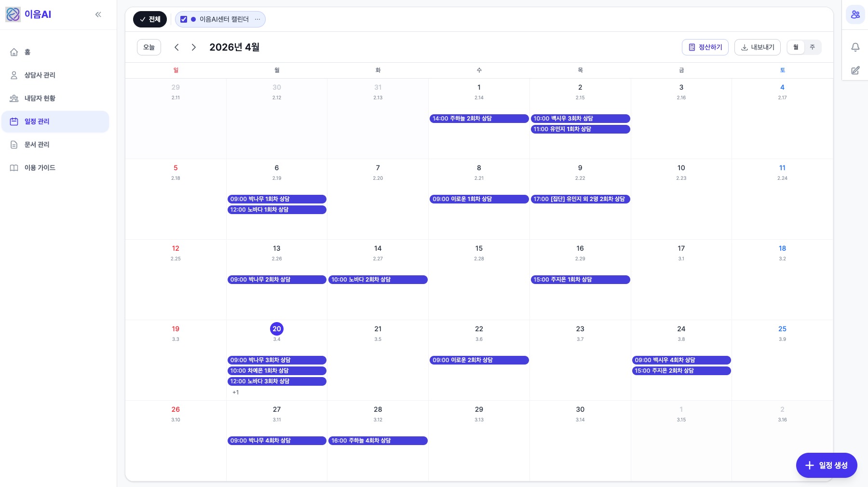
Task: Click the 내보내기 export button
Action: [x=757, y=47]
